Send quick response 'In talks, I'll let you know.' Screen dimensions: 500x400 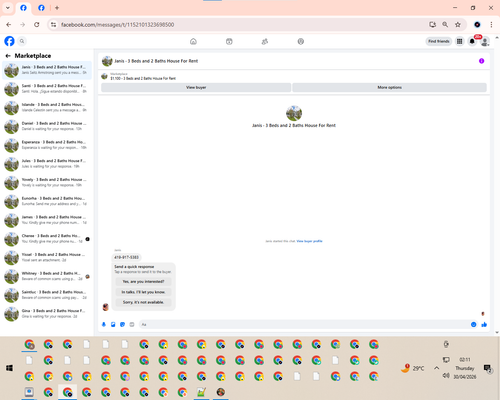(143, 292)
